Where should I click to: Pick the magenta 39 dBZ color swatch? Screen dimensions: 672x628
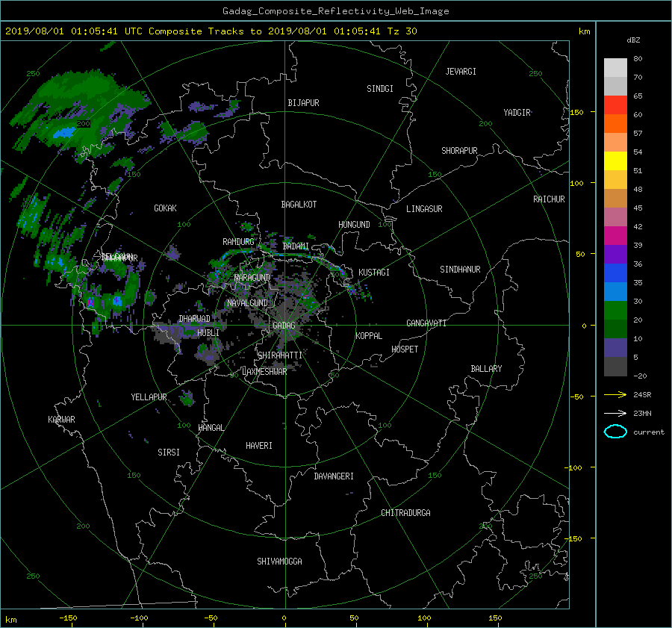(x=615, y=235)
